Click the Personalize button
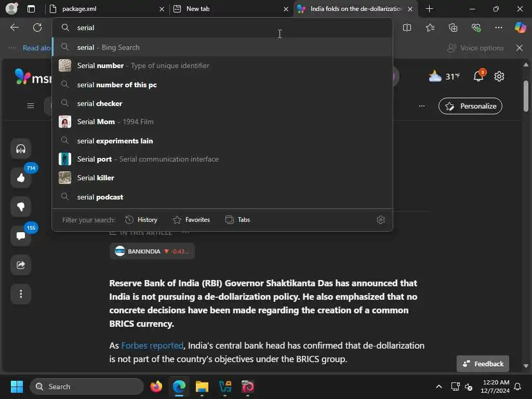532x399 pixels. [x=470, y=106]
